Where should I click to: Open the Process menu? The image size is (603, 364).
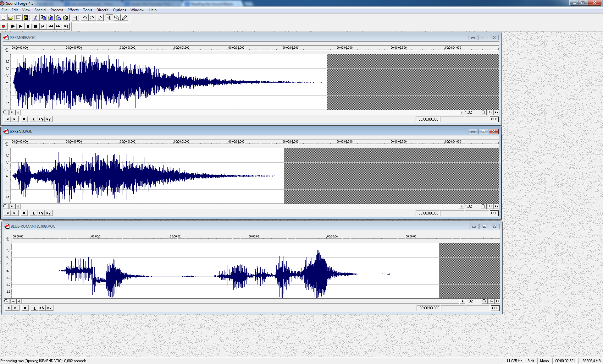(57, 10)
